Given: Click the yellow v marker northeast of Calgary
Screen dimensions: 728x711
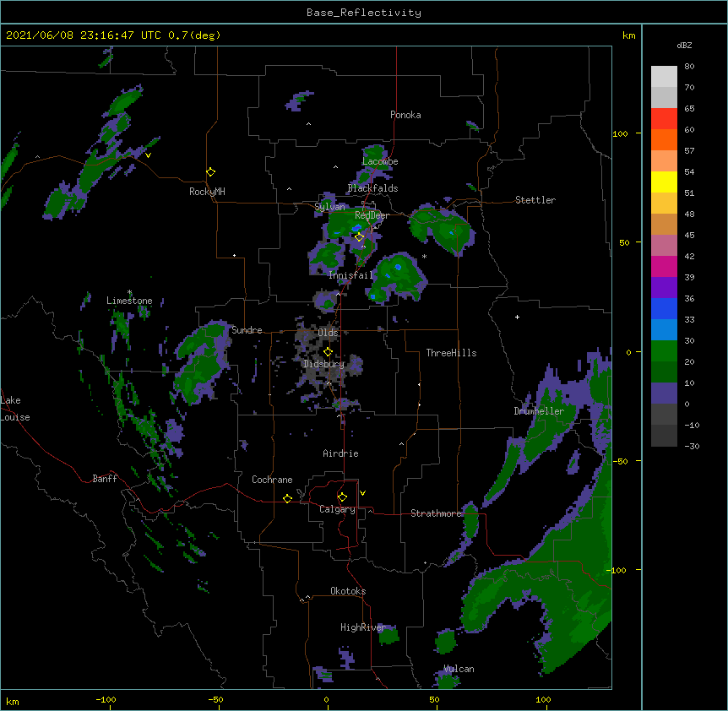Looking at the screenshot, I should pos(362,493).
